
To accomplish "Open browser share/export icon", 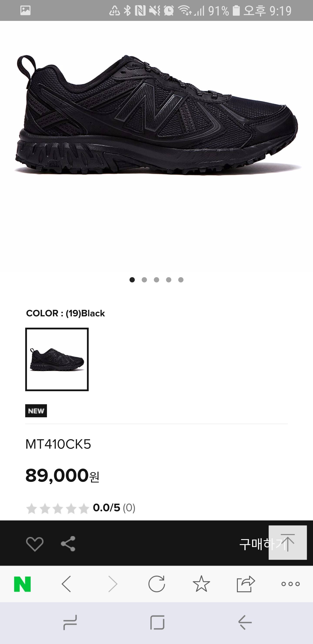I will click(246, 584).
